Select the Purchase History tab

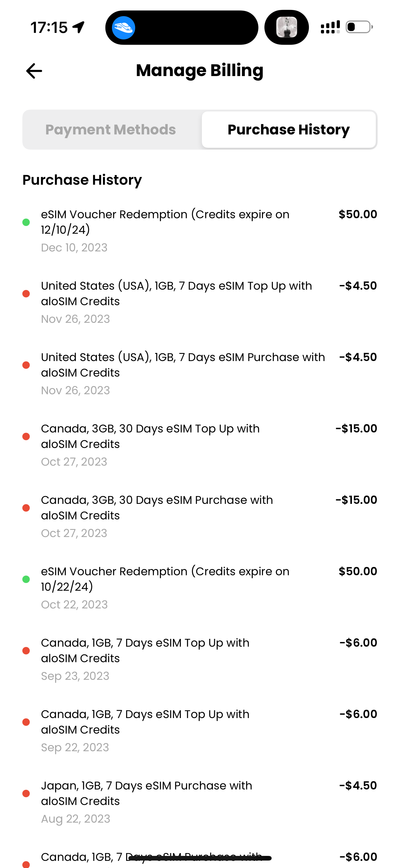click(x=289, y=130)
